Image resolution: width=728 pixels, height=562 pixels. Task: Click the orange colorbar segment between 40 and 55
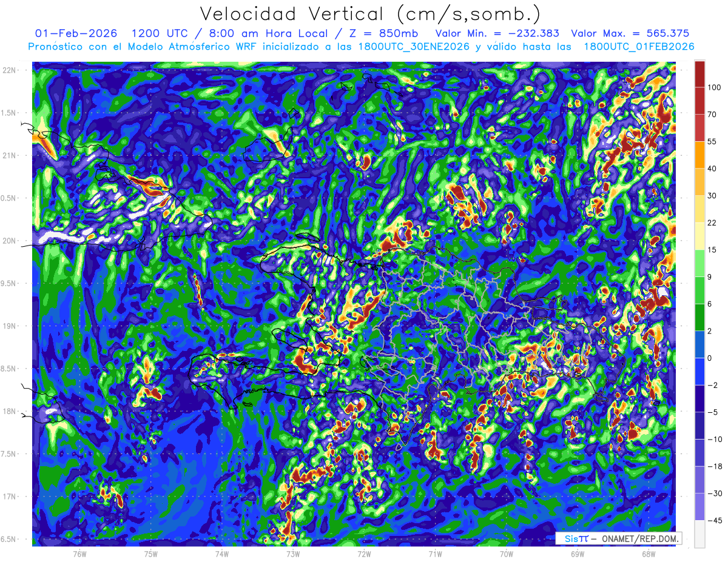tap(699, 155)
